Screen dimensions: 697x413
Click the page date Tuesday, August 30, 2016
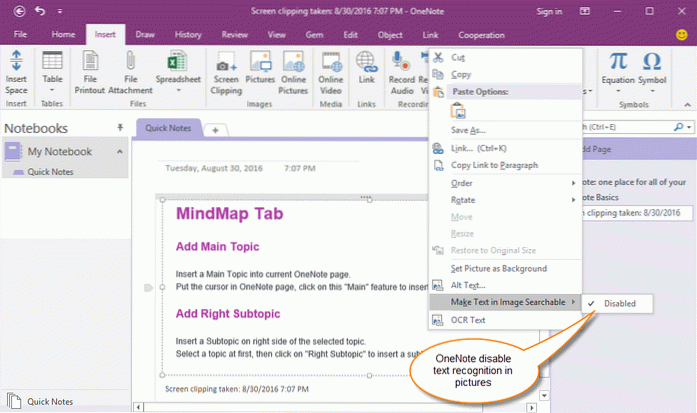tap(214, 168)
